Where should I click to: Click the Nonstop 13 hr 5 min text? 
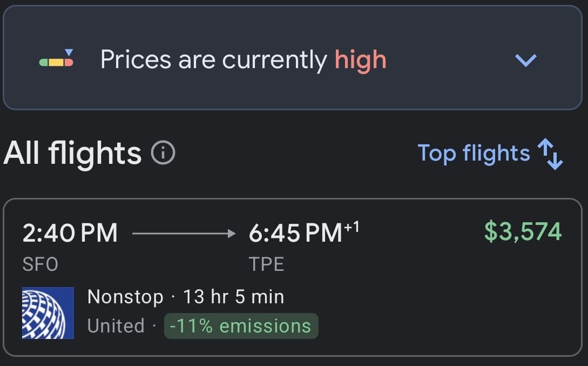(186, 297)
